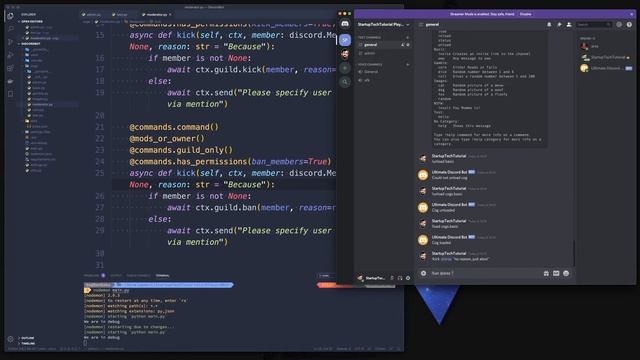
Task: Open the GIF picker
Action: 556,273
